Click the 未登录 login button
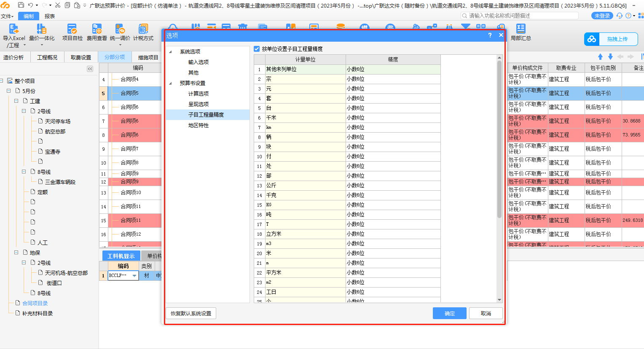The height and width of the screenshot is (349, 644). [602, 16]
